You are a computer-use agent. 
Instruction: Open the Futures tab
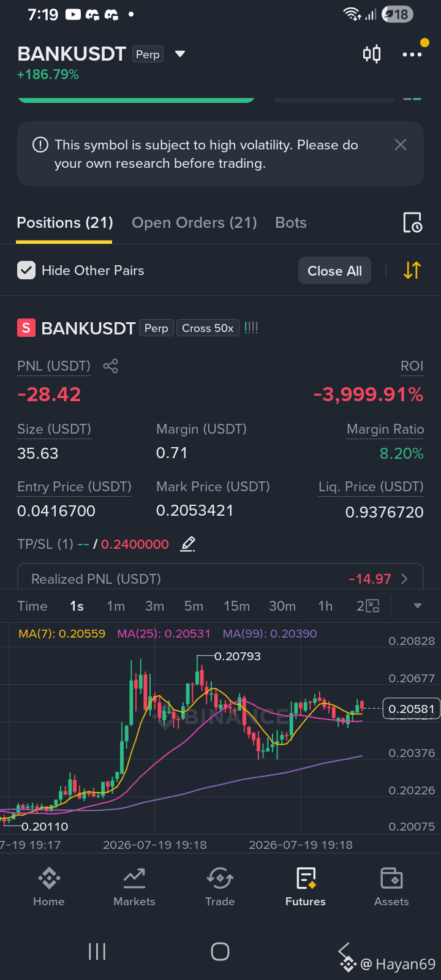coord(306,887)
